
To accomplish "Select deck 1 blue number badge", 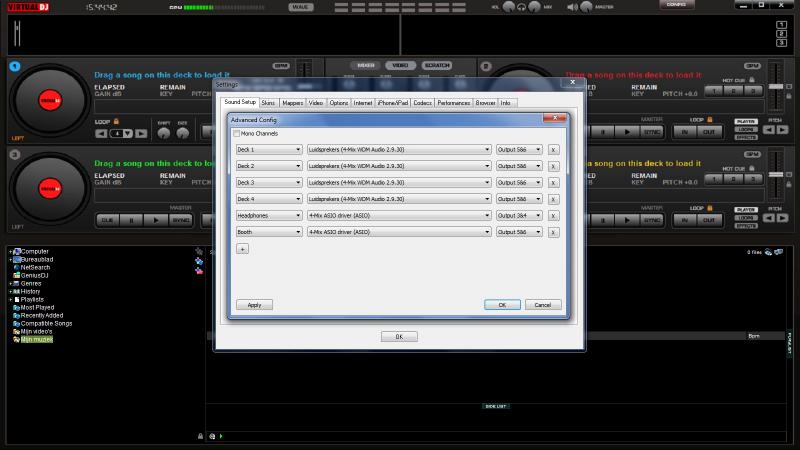I will (x=15, y=66).
